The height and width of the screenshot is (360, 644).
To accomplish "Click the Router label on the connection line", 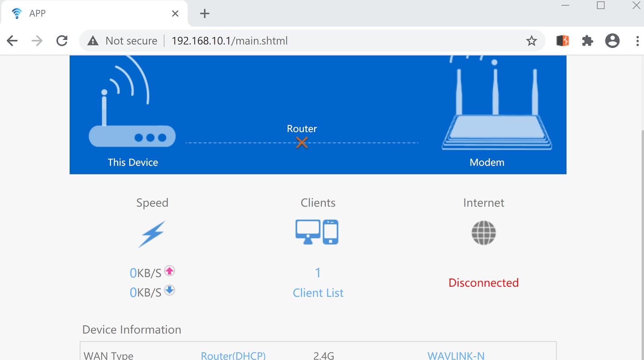I will pos(302,128).
